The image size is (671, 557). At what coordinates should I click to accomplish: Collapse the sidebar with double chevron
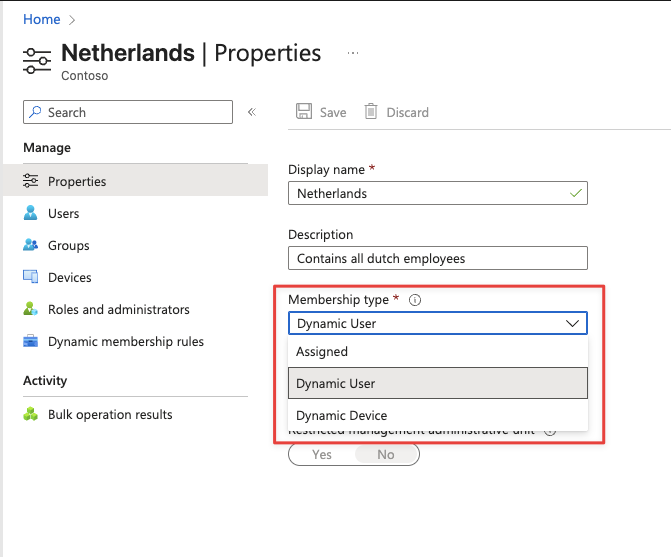252,112
